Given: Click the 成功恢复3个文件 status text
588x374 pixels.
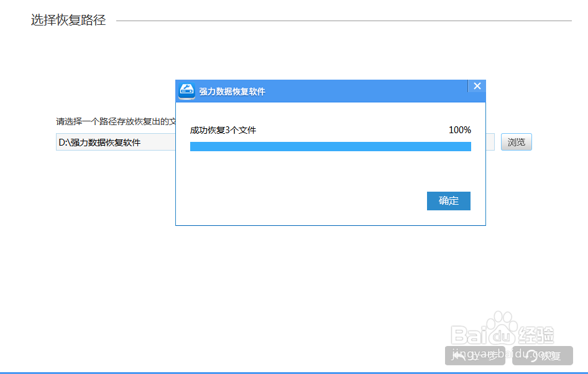Looking at the screenshot, I should click(223, 130).
